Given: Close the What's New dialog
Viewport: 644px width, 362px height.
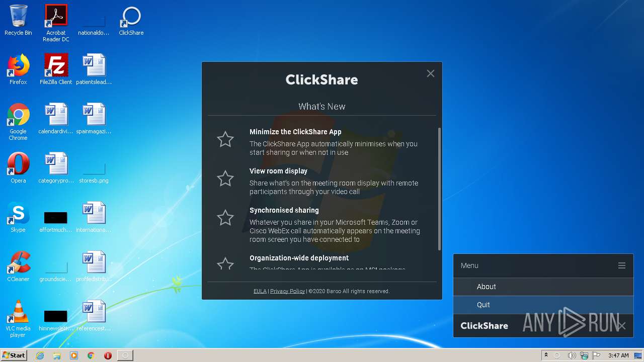Looking at the screenshot, I should pos(431,73).
